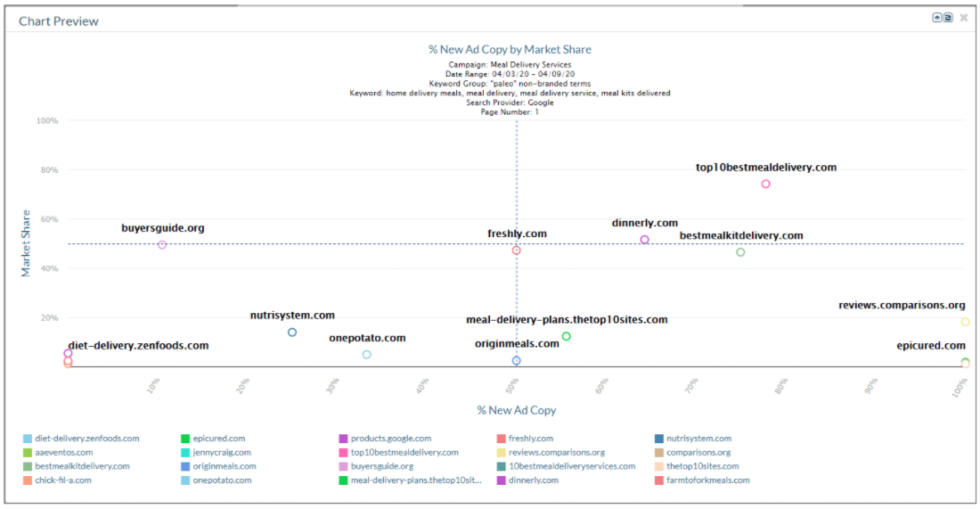The image size is (980, 509).
Task: Click the dinnerly.com purple data point
Action: click(x=644, y=240)
